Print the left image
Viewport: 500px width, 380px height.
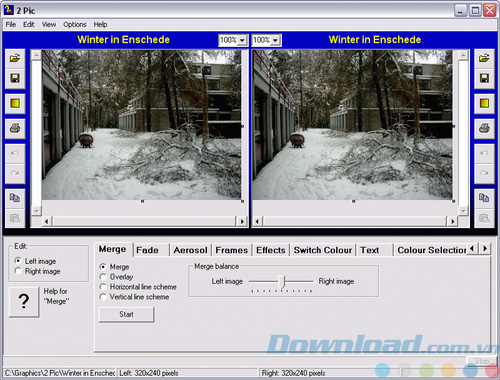coord(15,128)
